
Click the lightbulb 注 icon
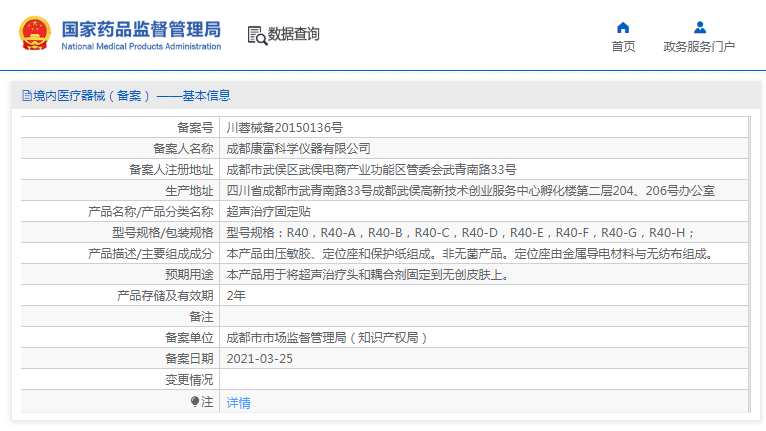(x=195, y=402)
